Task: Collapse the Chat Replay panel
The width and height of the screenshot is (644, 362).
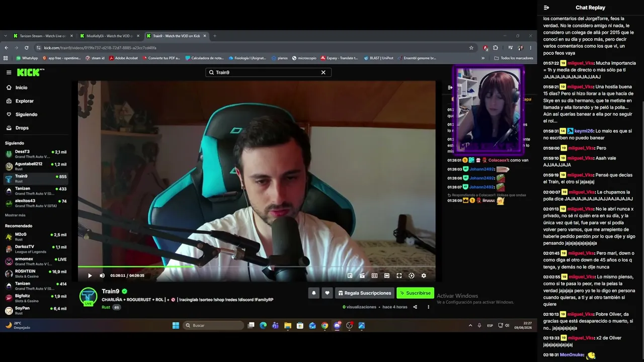Action: (x=546, y=8)
